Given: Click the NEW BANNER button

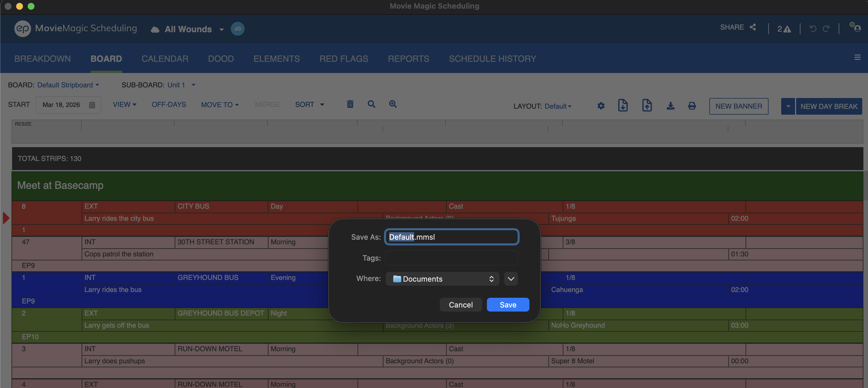Looking at the screenshot, I should click(739, 106).
